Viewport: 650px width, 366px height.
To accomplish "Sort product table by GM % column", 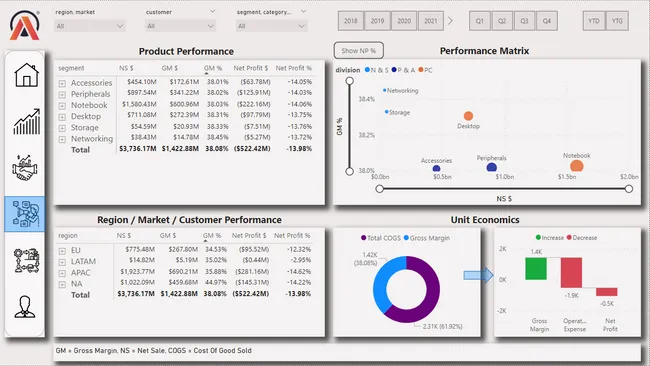I will pos(213,68).
